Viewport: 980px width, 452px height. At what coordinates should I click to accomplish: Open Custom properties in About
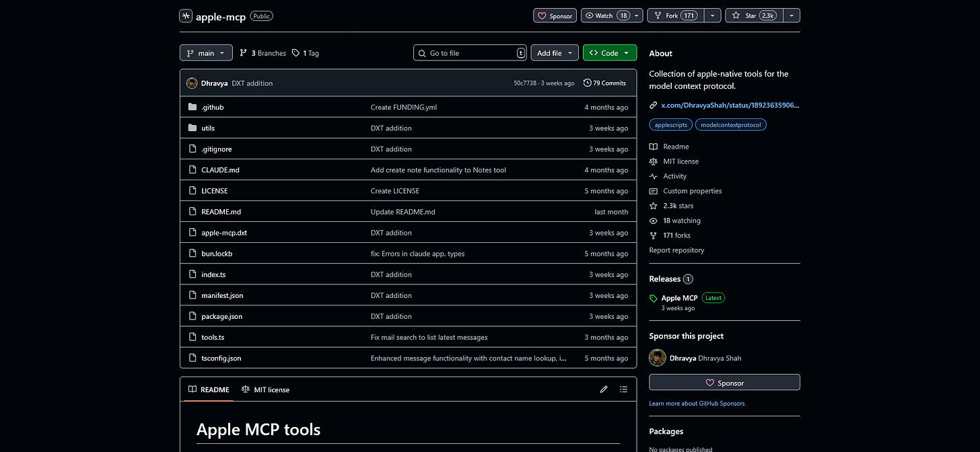click(692, 191)
